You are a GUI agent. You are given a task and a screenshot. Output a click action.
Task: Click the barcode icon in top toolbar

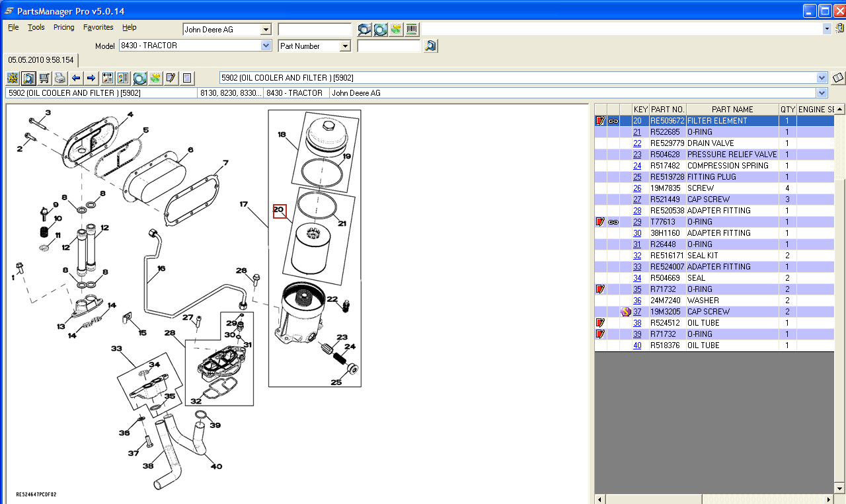412,29
